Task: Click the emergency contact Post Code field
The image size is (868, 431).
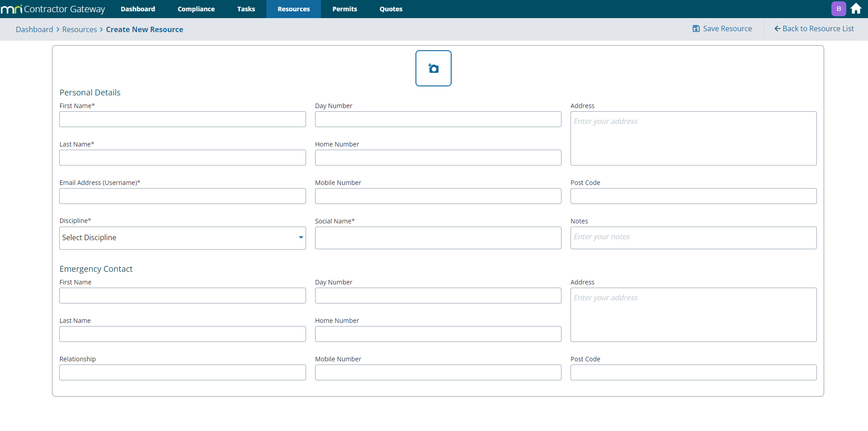Action: (693, 373)
